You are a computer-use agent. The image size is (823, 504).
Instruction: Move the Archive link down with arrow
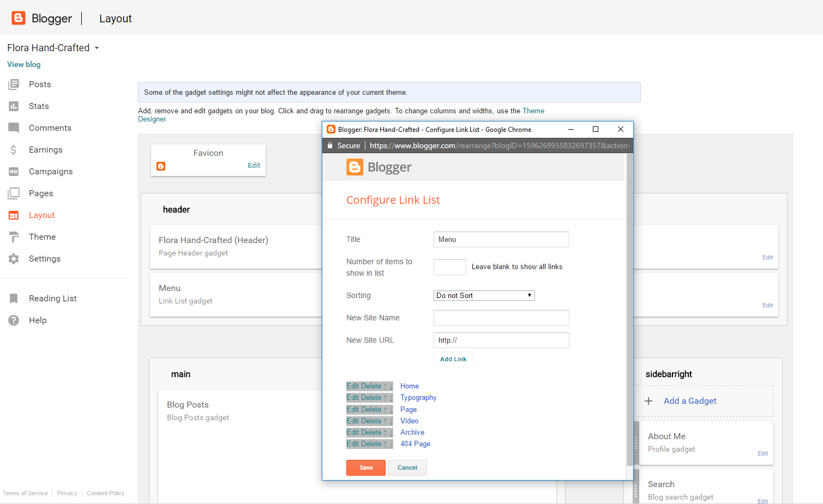(x=391, y=433)
